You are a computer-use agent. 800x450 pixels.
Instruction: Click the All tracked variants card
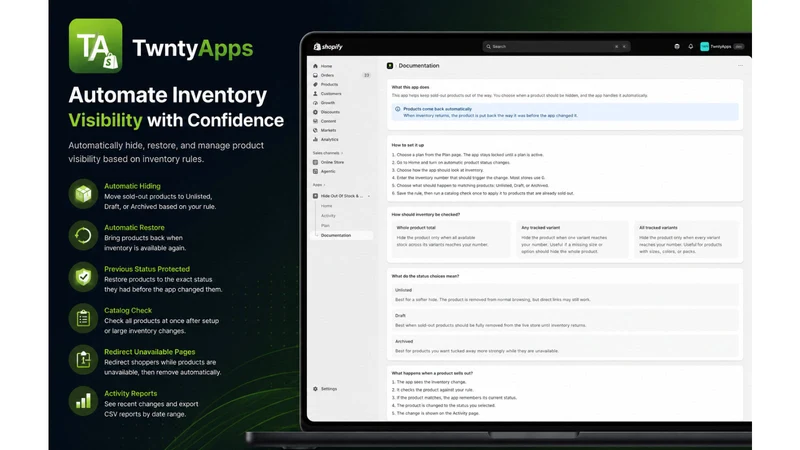pyautogui.click(x=686, y=239)
